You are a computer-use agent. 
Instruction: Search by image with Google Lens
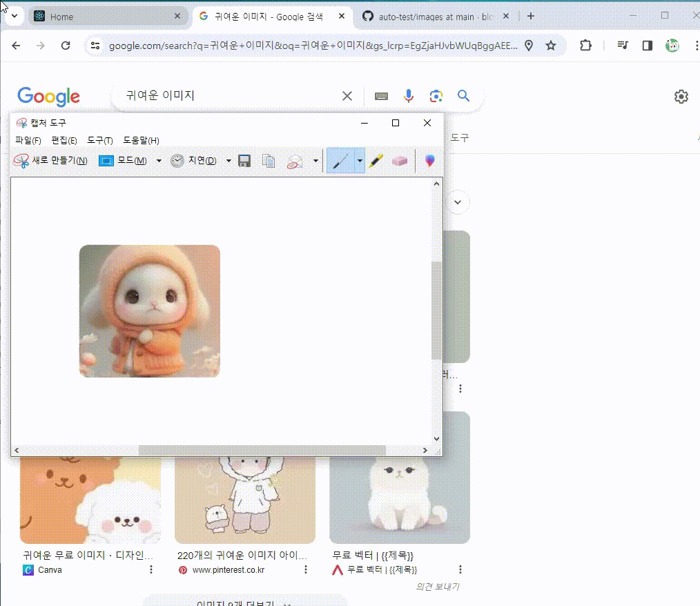tap(436, 96)
